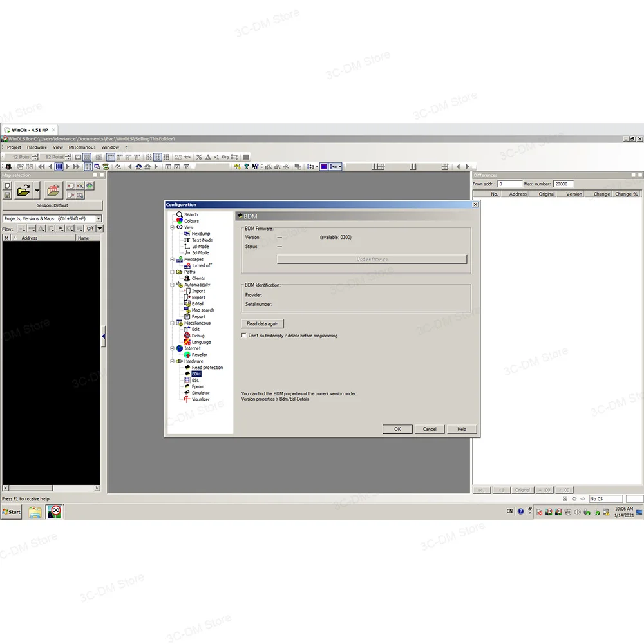644x644 pixels.
Task: Click the first 12 Point size stepper
Action: [35, 157]
